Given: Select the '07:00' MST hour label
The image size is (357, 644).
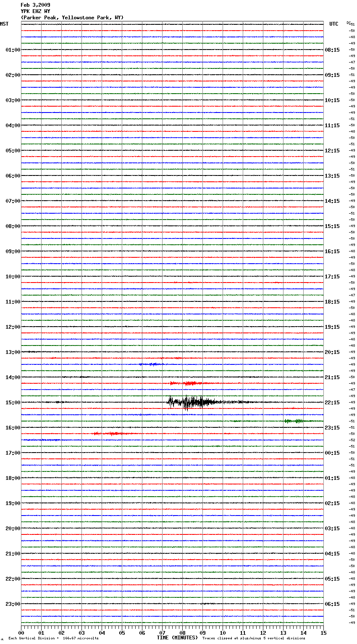Looking at the screenshot, I should click(x=13, y=201).
